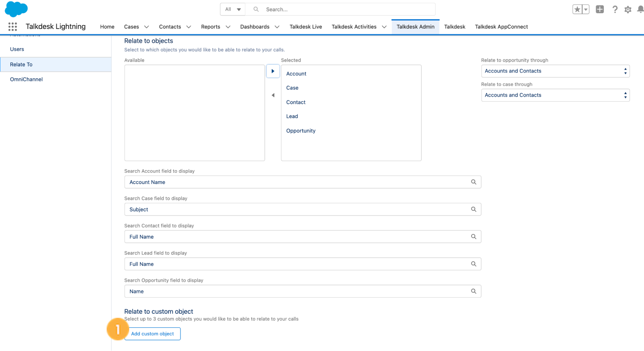Open Relate to opportunity through dropdown
The image size is (644, 351).
click(x=555, y=71)
